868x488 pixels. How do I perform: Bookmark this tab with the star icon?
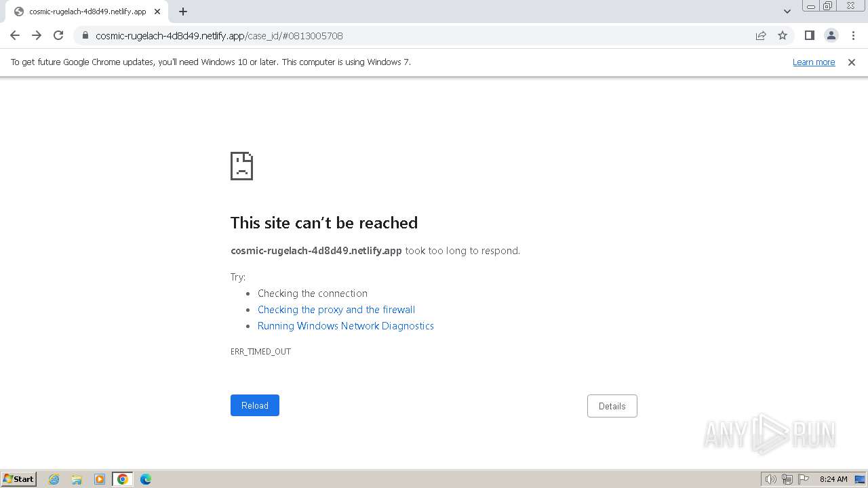coord(783,35)
